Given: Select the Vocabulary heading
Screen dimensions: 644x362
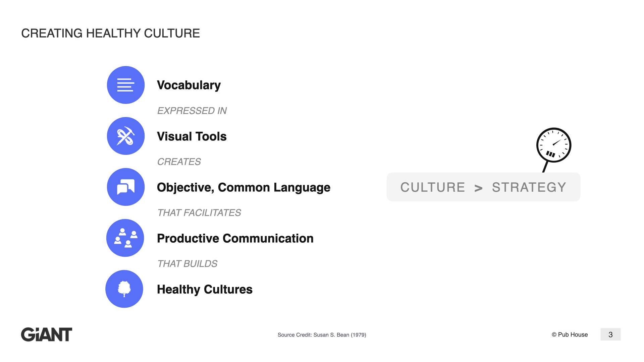Looking at the screenshot, I should click(189, 85).
